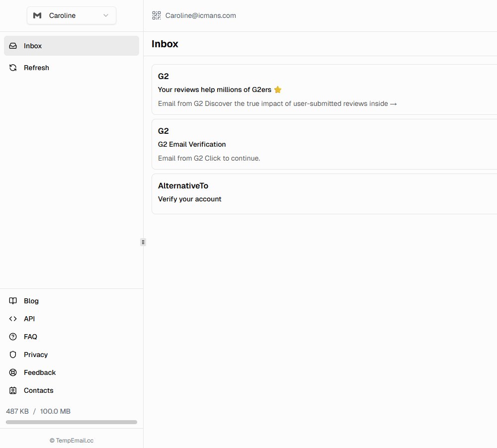Click the Privacy shield icon
The height and width of the screenshot is (448, 497).
pos(13,355)
